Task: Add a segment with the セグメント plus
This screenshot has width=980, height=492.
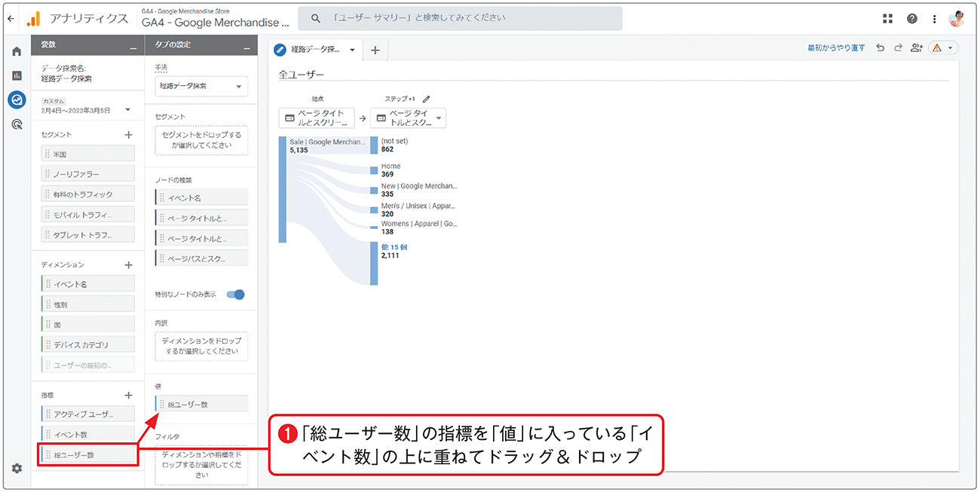Action: click(x=128, y=135)
